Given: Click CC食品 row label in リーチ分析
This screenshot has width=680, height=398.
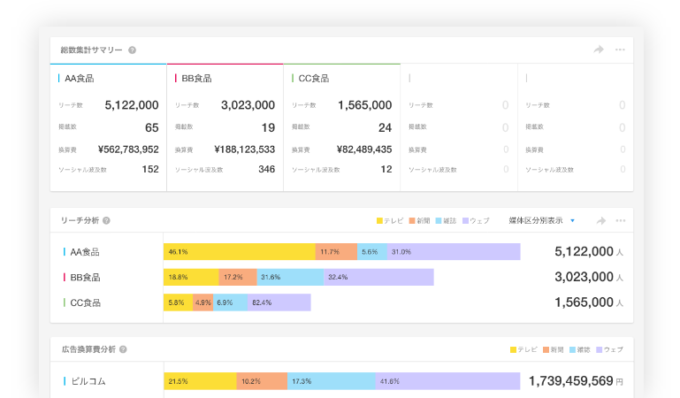Looking at the screenshot, I should 85,303.
